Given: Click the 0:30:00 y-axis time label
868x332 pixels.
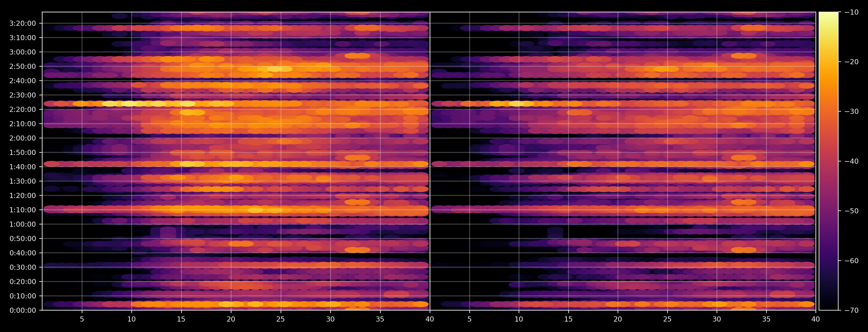Looking at the screenshot, I should click(x=23, y=267).
